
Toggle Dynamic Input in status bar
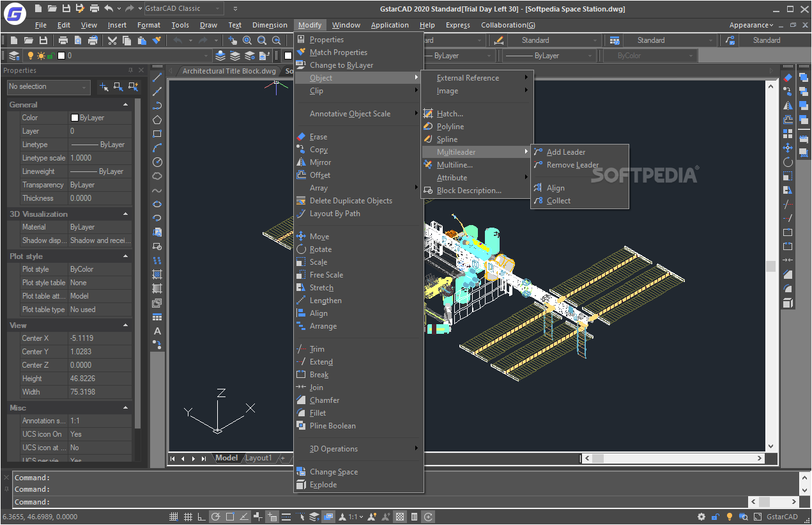click(272, 517)
